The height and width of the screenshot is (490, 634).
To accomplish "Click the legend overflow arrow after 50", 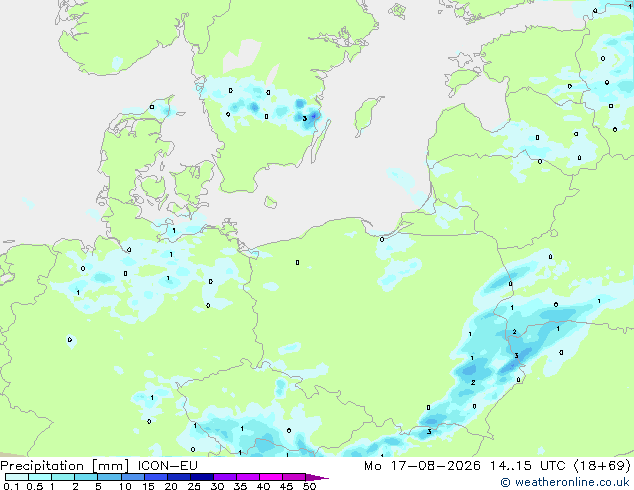I will [317, 477].
